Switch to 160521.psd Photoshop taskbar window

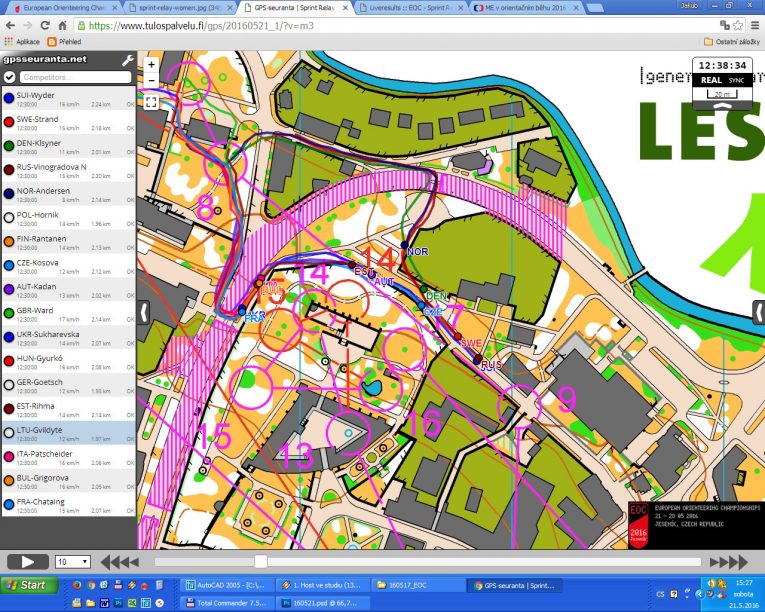coord(321,603)
